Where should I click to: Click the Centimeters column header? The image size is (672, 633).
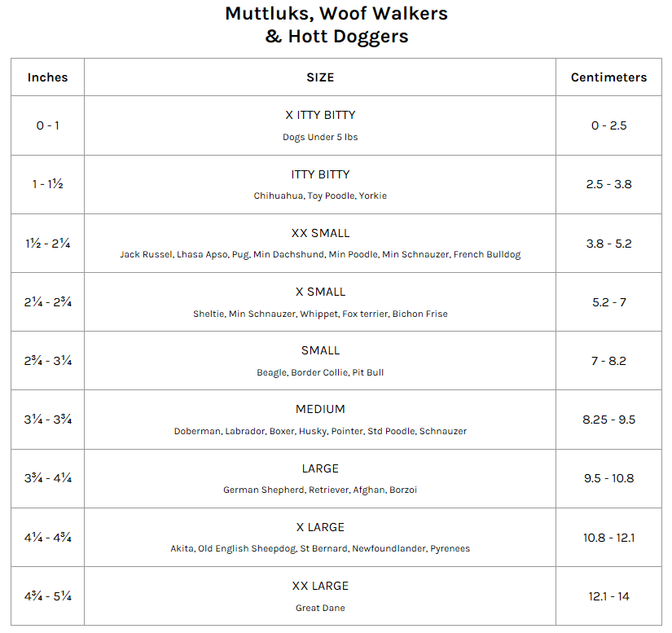[608, 77]
